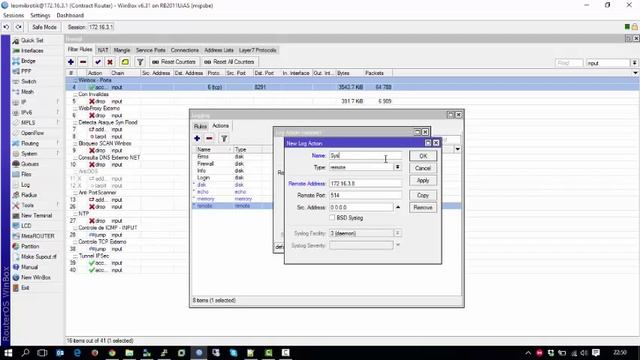Click the undo arrow icon in WinBox toolbar

tap(7, 27)
